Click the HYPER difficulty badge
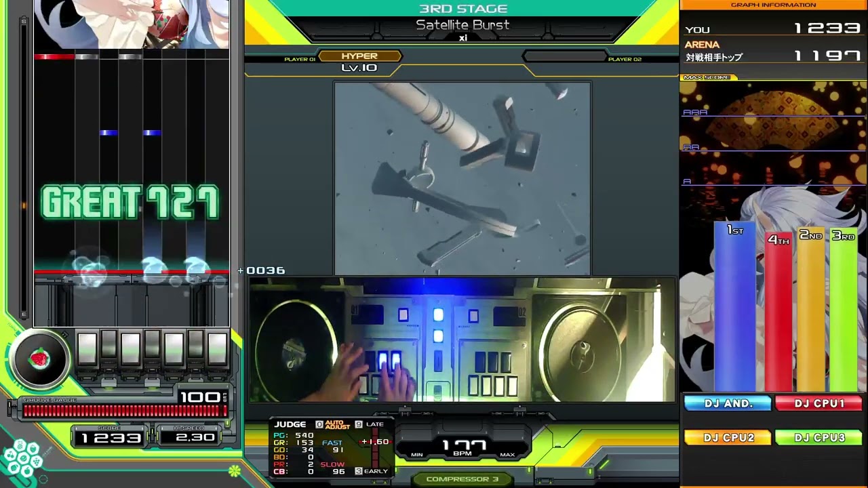868x488 pixels. pyautogui.click(x=359, y=56)
